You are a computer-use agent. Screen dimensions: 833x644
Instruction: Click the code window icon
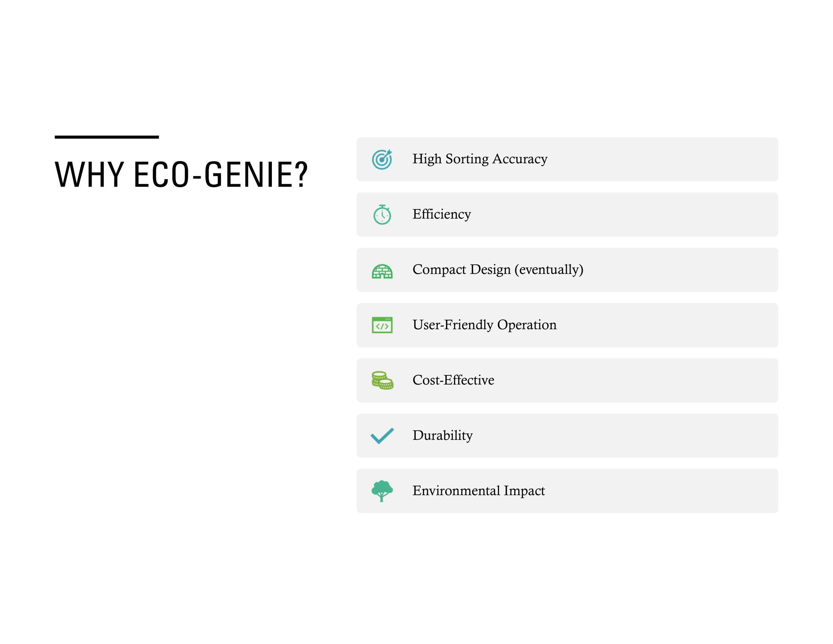click(382, 325)
